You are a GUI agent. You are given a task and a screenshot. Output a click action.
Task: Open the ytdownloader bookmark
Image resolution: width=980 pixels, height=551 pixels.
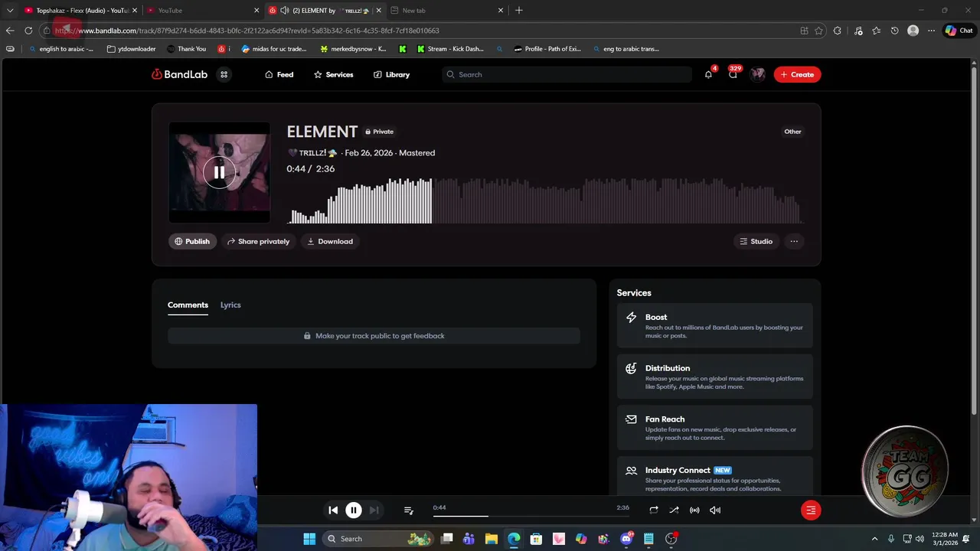click(x=132, y=49)
